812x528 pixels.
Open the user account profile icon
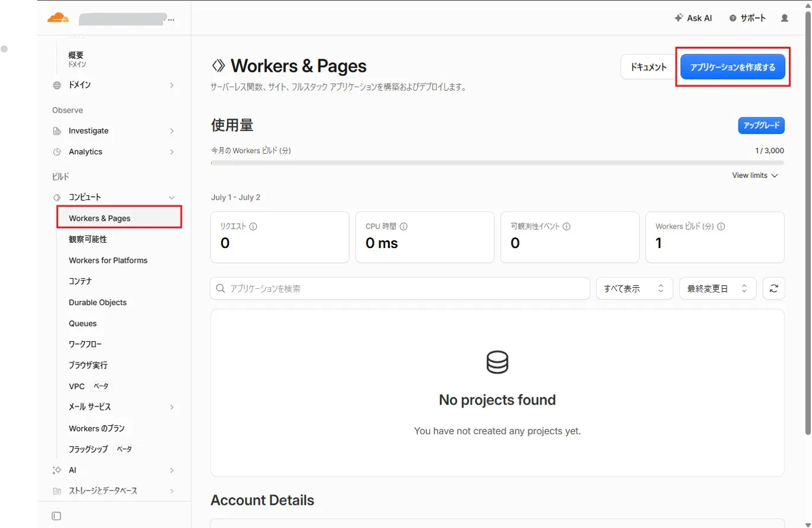pyautogui.click(x=785, y=18)
